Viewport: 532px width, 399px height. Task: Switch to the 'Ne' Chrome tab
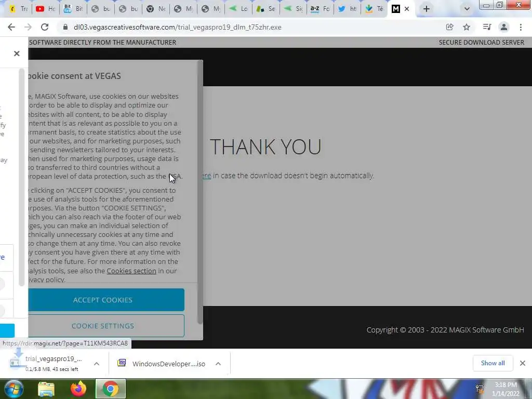click(x=155, y=9)
